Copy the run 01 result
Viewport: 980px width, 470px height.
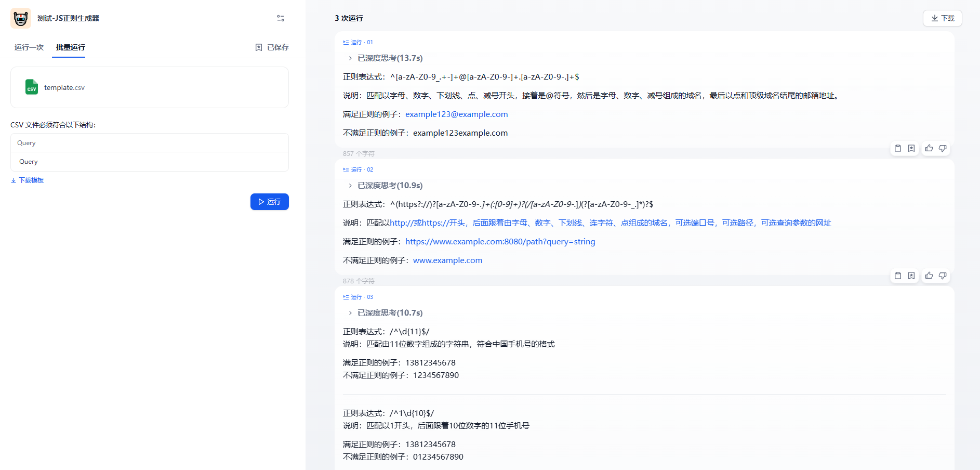point(897,148)
